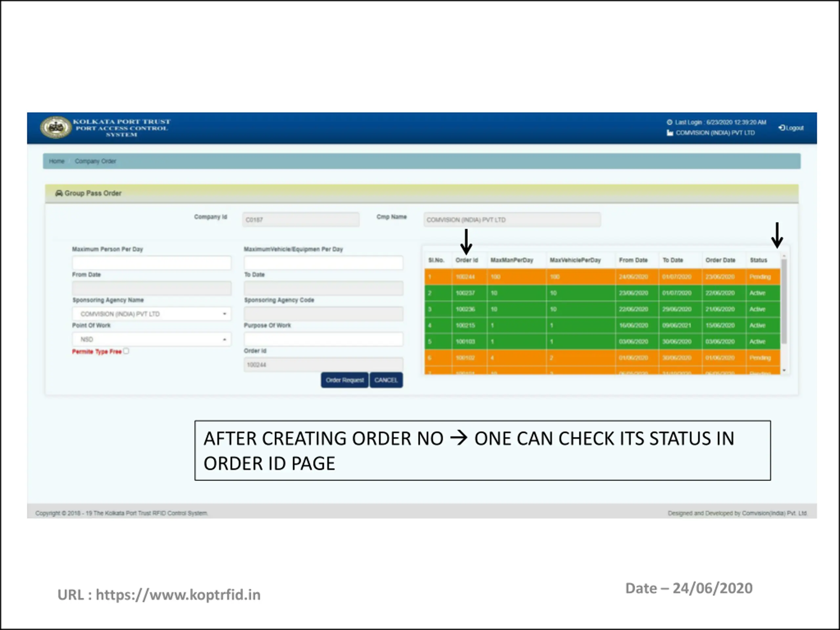Focus the Maximum Person Per Day field
The height and width of the screenshot is (630, 840).
pos(152,262)
